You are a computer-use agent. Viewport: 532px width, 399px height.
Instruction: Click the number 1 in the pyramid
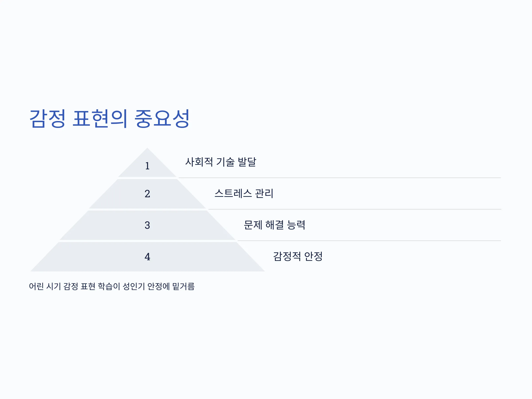click(147, 166)
